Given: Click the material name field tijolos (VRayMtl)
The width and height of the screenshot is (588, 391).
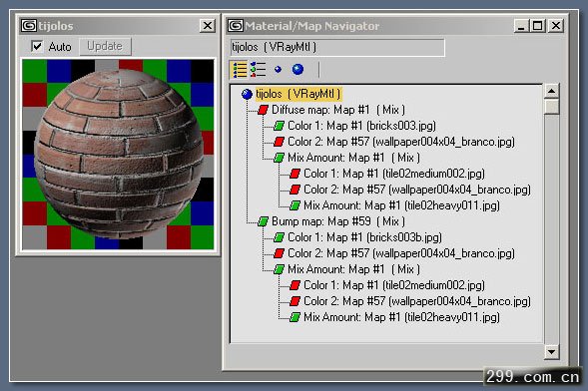Looking at the screenshot, I should point(337,48).
